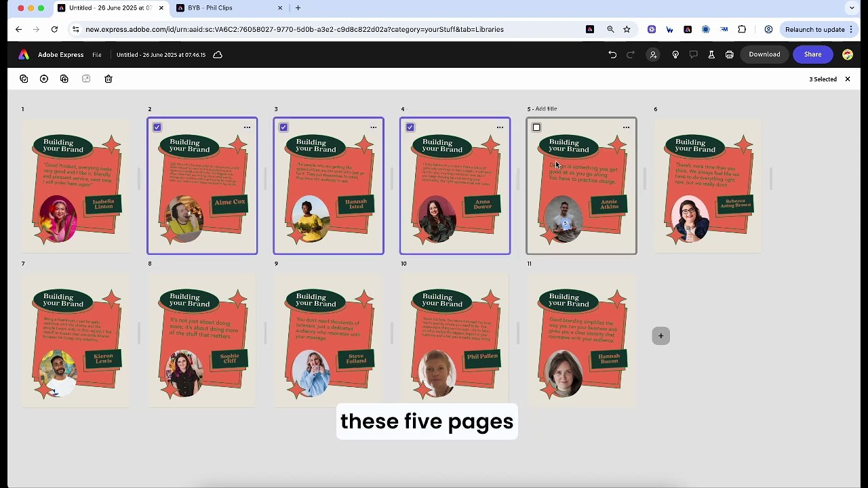The height and width of the screenshot is (488, 868).
Task: Click Add title label for page 5
Action: point(546,108)
